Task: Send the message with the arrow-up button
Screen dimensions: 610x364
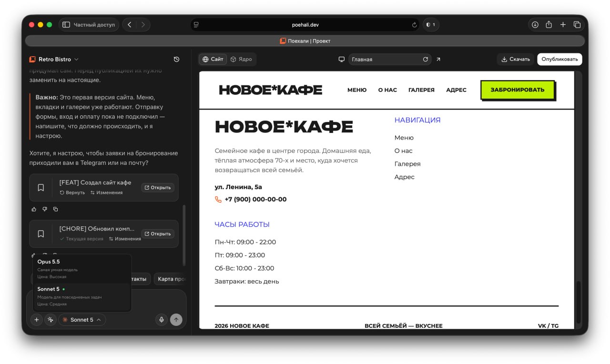Action: point(176,320)
